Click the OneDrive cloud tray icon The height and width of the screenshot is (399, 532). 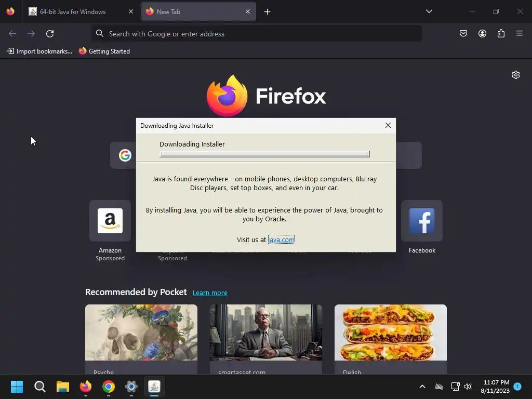(x=439, y=387)
